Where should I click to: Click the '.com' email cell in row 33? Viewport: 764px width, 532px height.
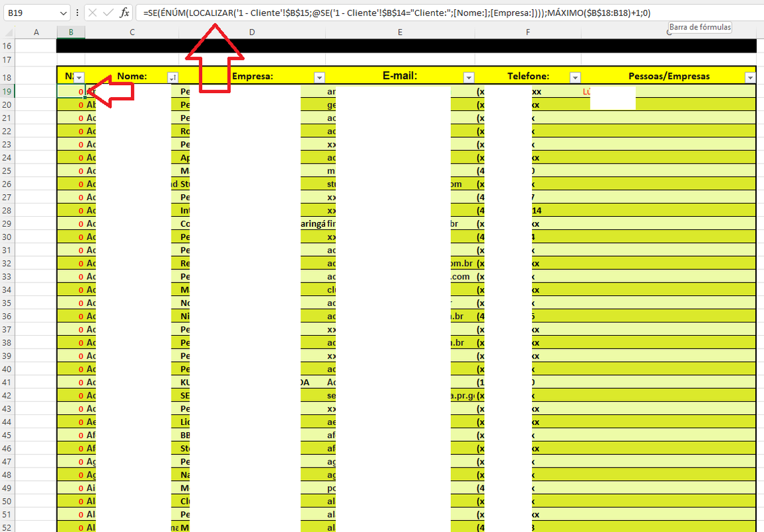(x=400, y=276)
